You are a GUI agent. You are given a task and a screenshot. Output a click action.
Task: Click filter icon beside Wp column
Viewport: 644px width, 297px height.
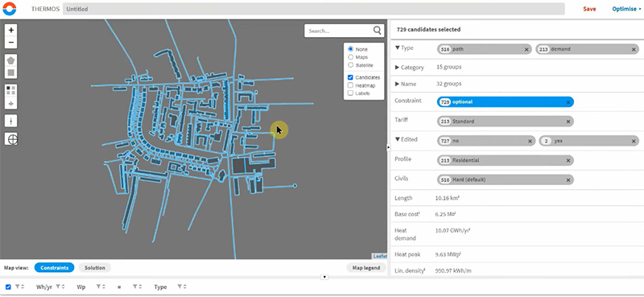point(98,287)
